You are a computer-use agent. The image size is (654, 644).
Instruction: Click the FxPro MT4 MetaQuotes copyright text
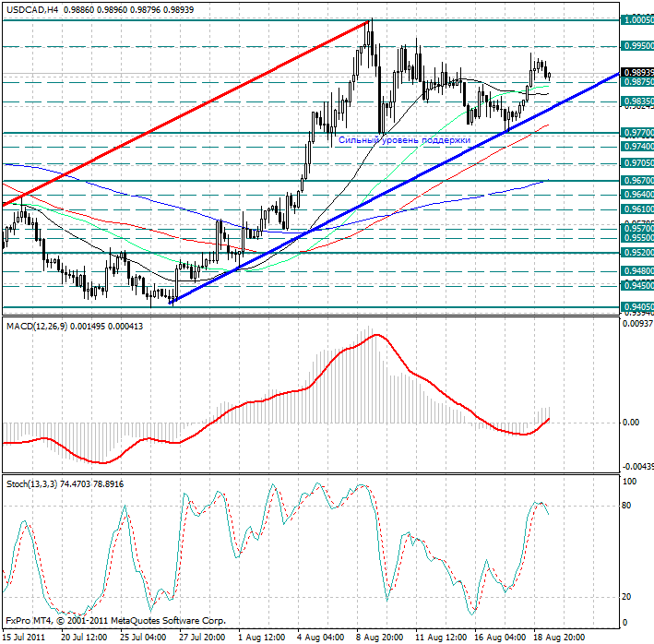pos(115,621)
